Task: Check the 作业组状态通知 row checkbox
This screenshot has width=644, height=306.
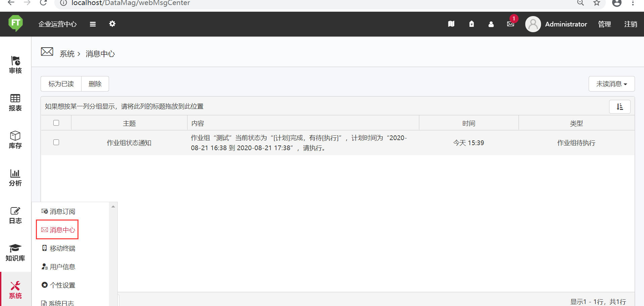Action: pos(56,142)
